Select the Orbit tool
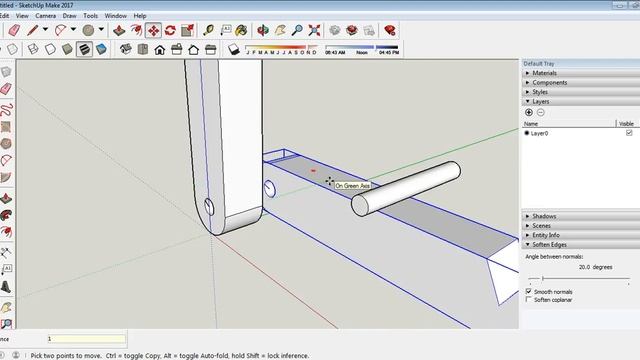The width and height of the screenshot is (640, 360). [263, 30]
